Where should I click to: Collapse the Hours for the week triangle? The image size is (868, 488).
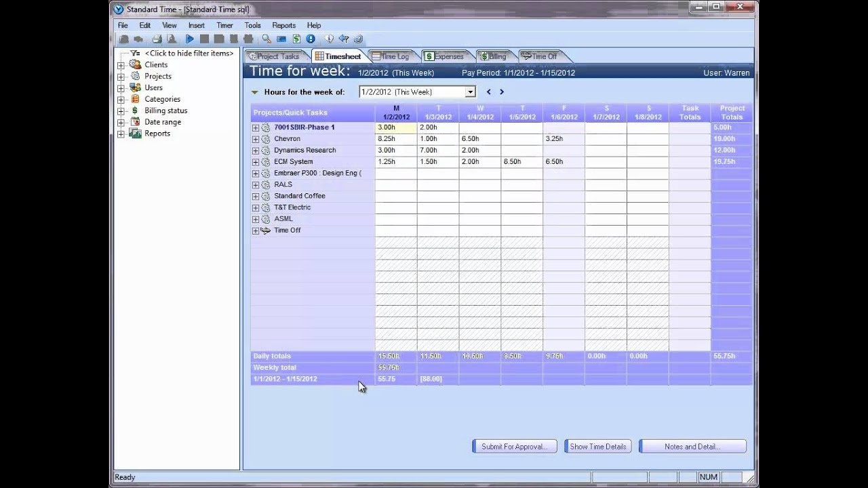[x=255, y=92]
